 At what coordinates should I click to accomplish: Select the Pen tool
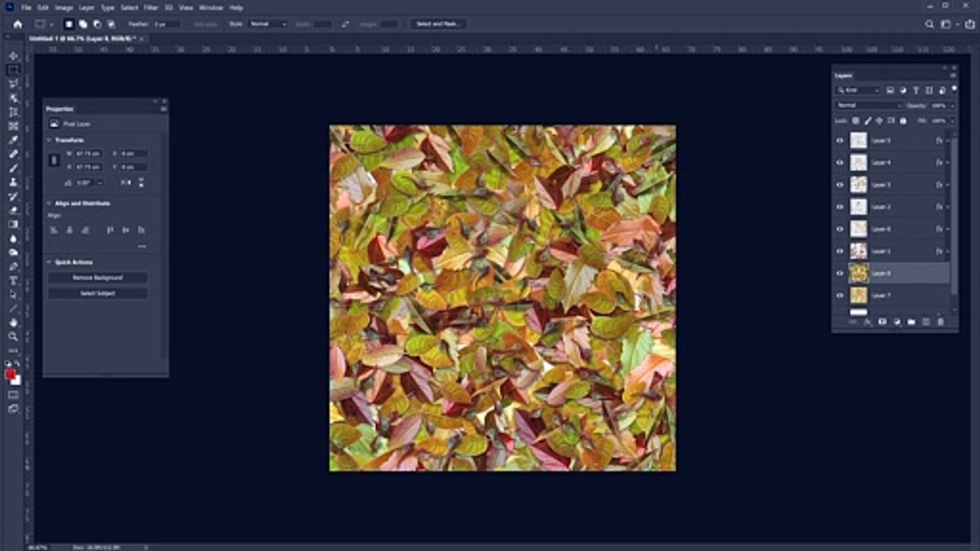[13, 266]
